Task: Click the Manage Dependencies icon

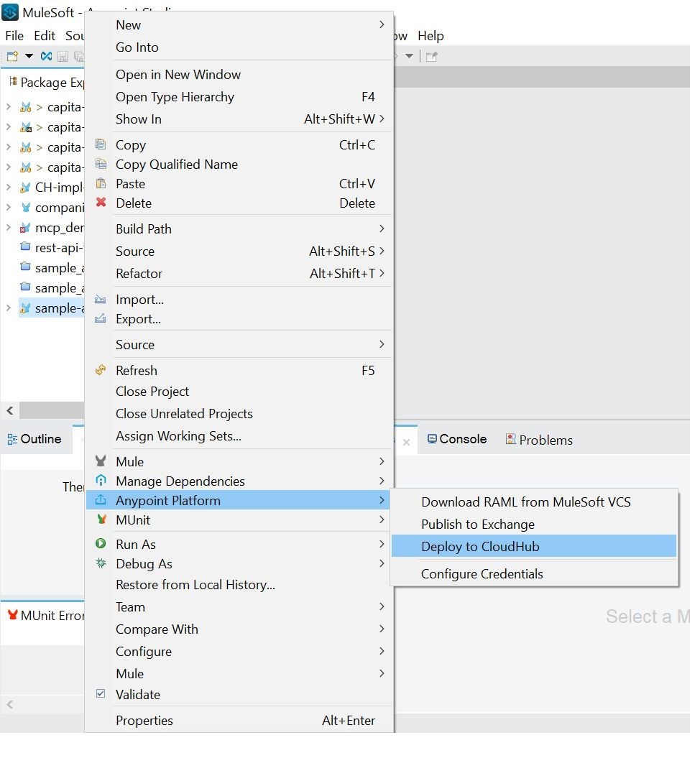Action: tap(101, 480)
